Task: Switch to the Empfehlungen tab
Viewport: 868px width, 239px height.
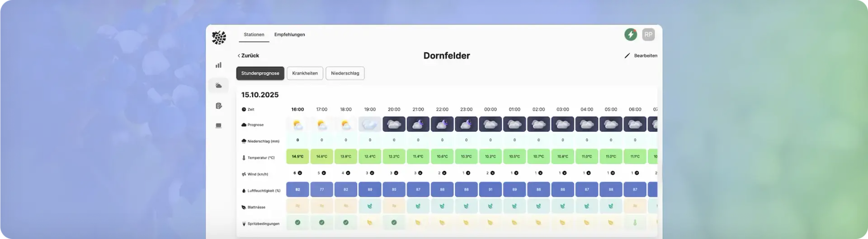Action: (289, 35)
